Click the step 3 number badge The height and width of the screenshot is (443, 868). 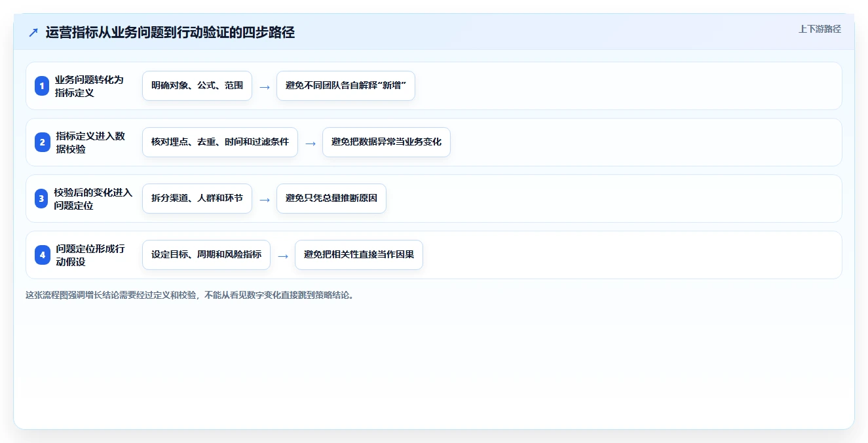tap(42, 199)
